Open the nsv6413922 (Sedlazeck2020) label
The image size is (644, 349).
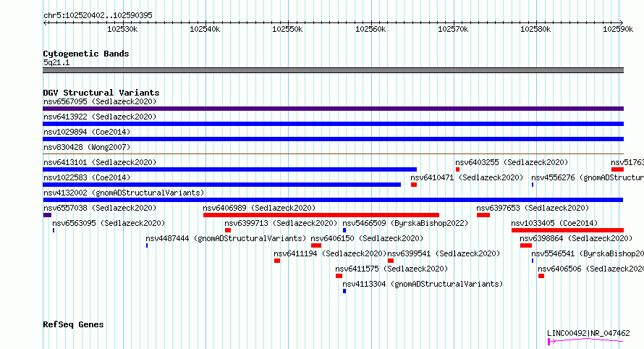click(x=100, y=117)
